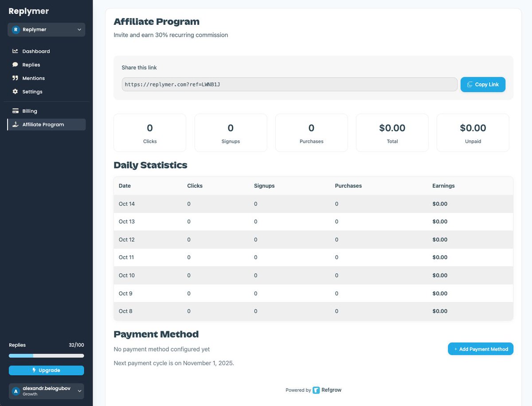The image size is (532, 406).
Task: Select the Dashboard chart icon in sidebar
Action: point(15,51)
